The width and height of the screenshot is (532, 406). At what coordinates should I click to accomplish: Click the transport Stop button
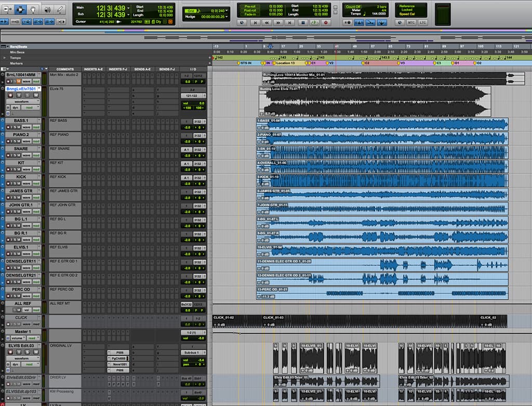pyautogui.click(x=303, y=23)
